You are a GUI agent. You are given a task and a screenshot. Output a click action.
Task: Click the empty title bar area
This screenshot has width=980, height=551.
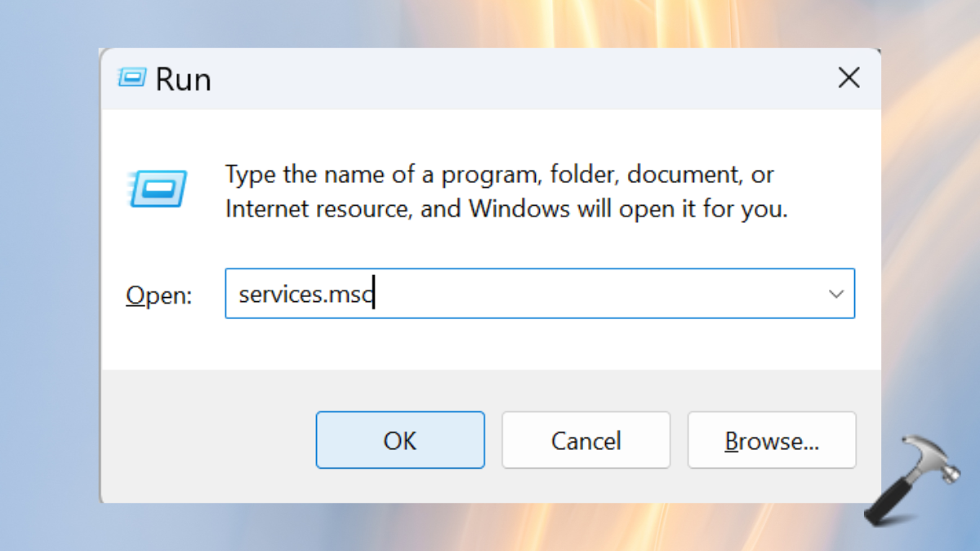[x=506, y=78]
